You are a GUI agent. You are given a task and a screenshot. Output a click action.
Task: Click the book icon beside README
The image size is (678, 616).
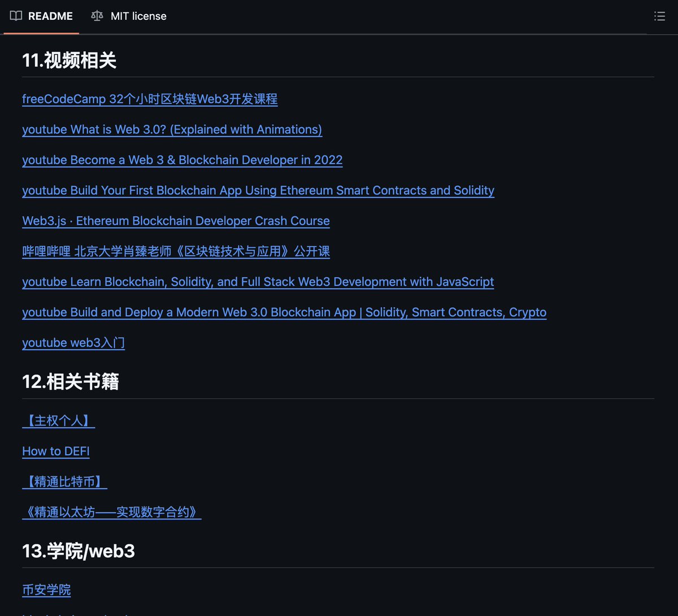click(x=16, y=16)
